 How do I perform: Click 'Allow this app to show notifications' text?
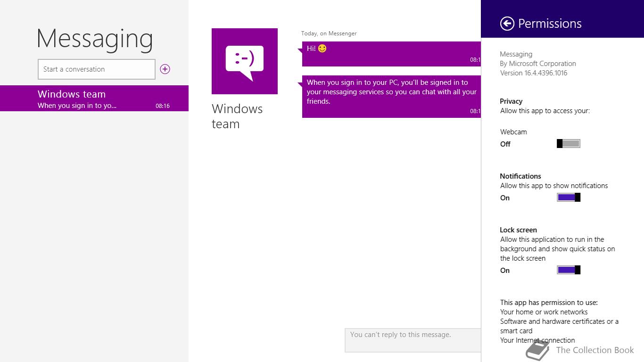(x=554, y=186)
